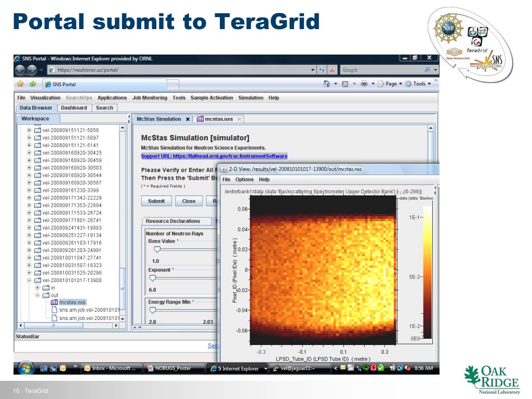Click the Add to Favorites icon

point(33,84)
